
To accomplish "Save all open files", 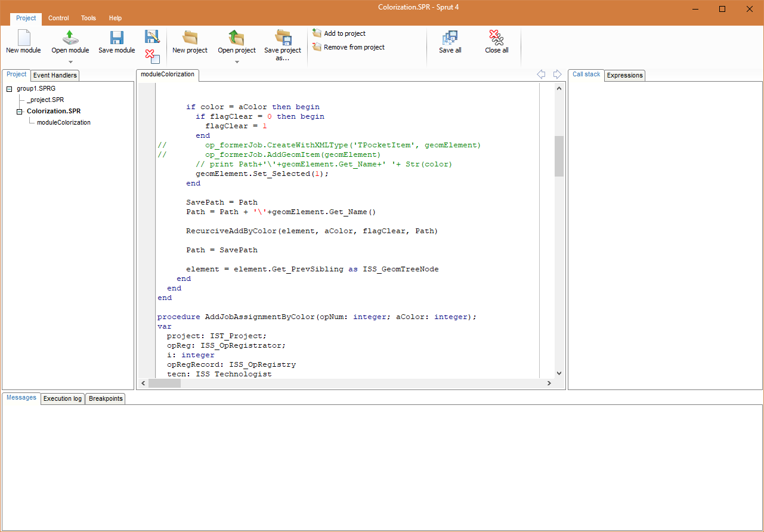I will (x=450, y=42).
